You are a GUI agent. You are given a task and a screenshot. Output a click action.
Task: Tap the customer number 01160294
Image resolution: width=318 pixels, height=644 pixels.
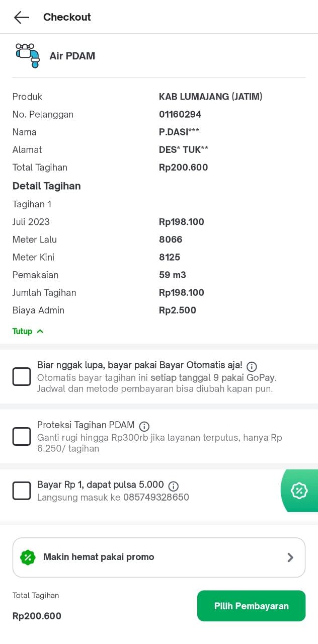180,114
